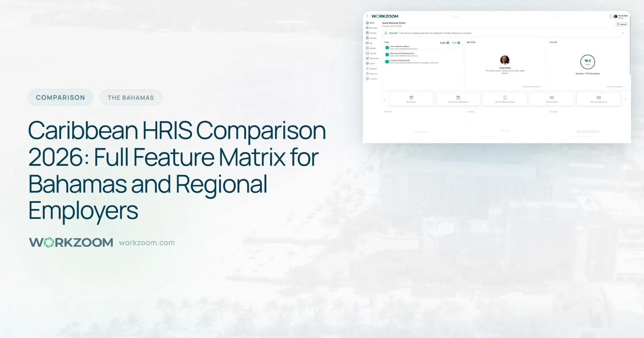The image size is (644, 338).
Task: Click the 18.0 days PTO circle
Action: 588,62
